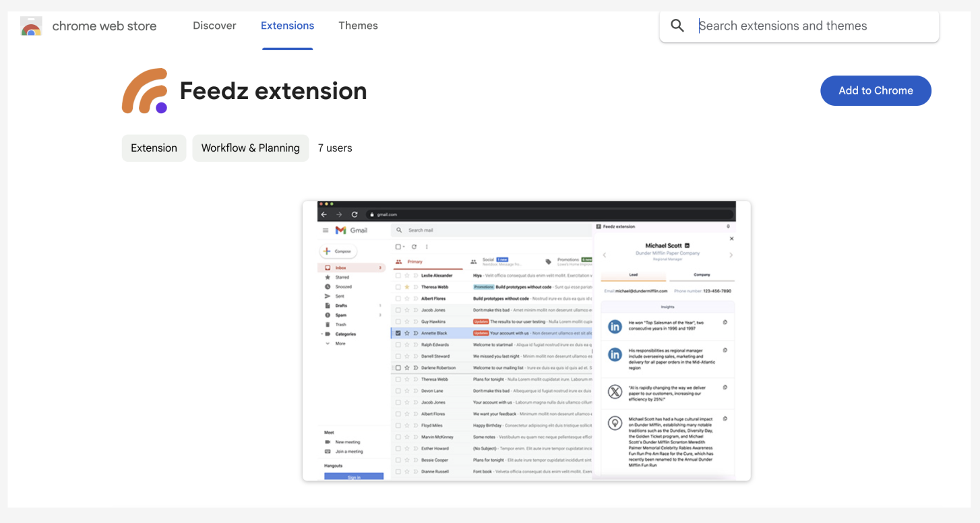Click the orange Feedz extension logo
980x523 pixels.
coord(144,90)
